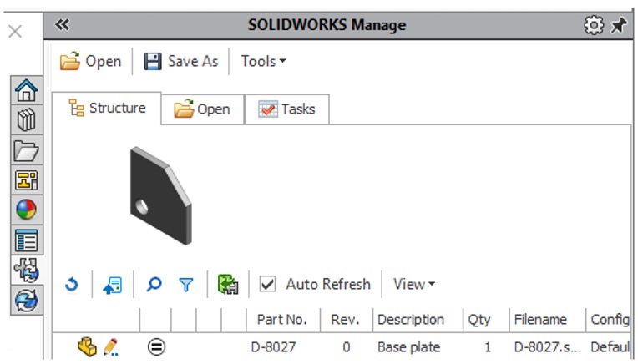Open the Appearances color ball sidebar icon
Viewport: 638px width, 364px height.
click(27, 210)
